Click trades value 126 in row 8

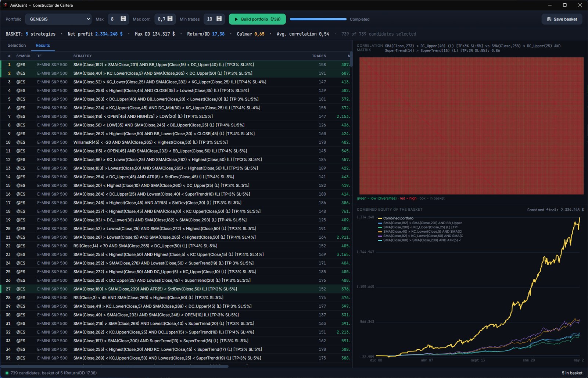[322, 125]
